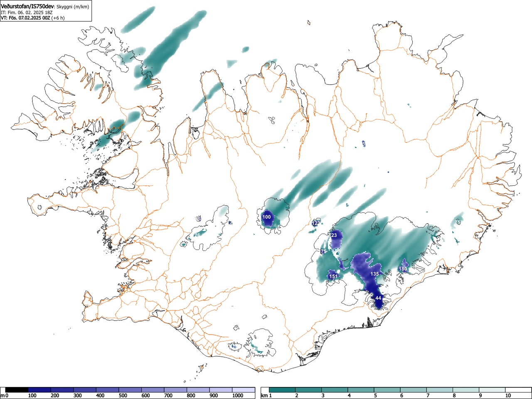The height and width of the screenshot is (399, 532).
Task: Click the 6 tick label on the km legend
Action: (x=401, y=396)
